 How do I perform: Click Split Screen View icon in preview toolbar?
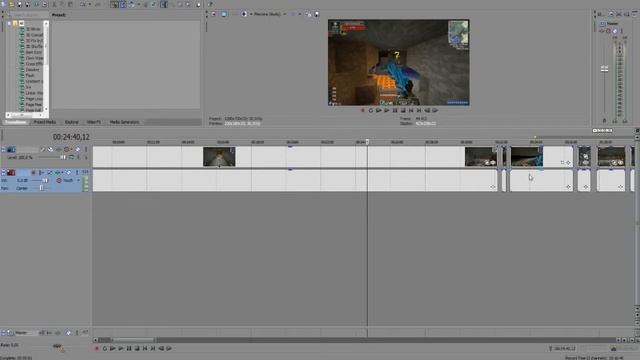244,14
